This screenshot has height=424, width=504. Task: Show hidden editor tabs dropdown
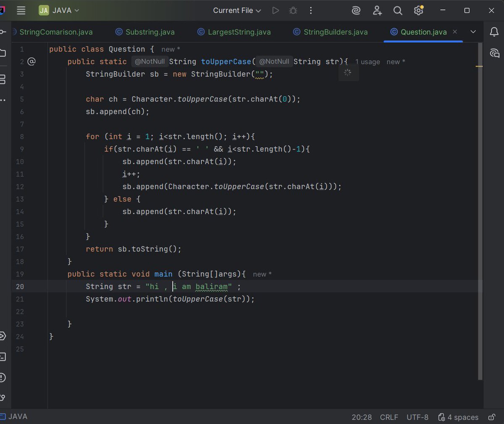473,32
